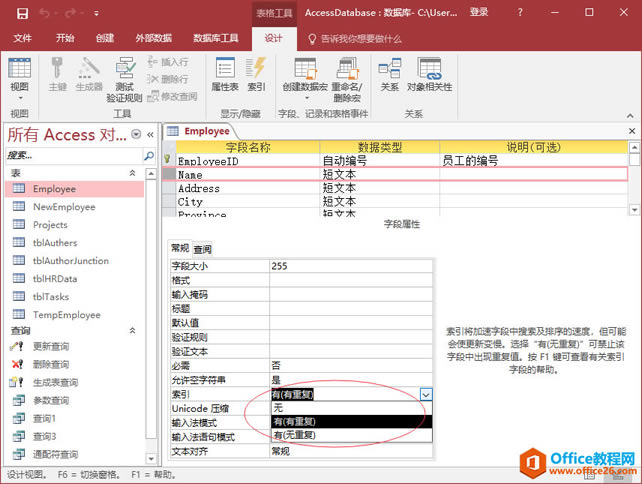The width and height of the screenshot is (642, 484).
Task: Open the 文件 menu tab
Action: (22, 38)
